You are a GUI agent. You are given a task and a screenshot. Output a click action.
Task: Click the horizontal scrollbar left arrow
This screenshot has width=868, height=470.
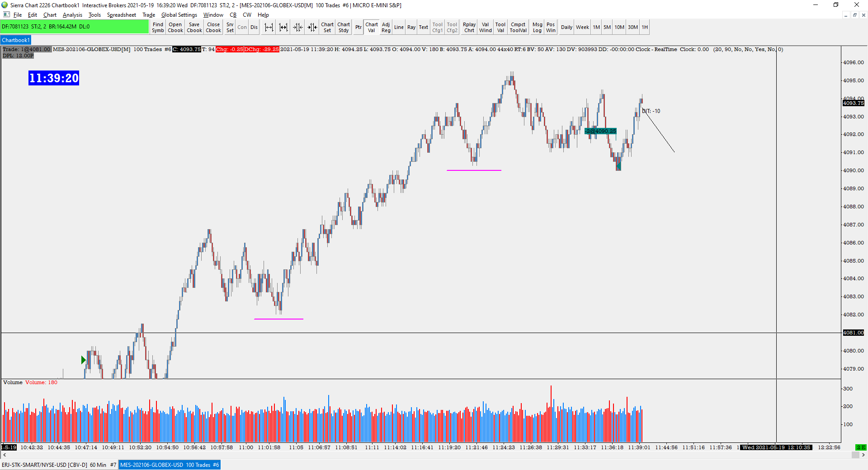(5, 455)
